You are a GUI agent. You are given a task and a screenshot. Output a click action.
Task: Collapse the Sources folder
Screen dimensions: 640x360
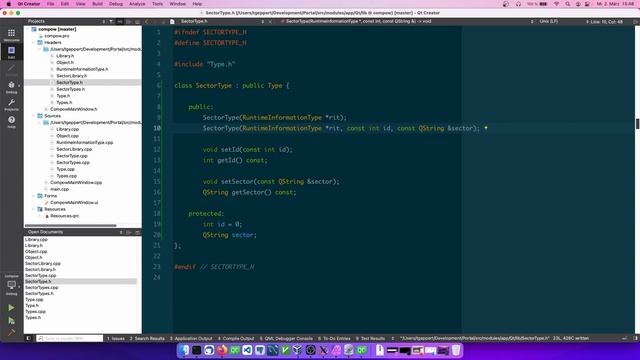34,116
